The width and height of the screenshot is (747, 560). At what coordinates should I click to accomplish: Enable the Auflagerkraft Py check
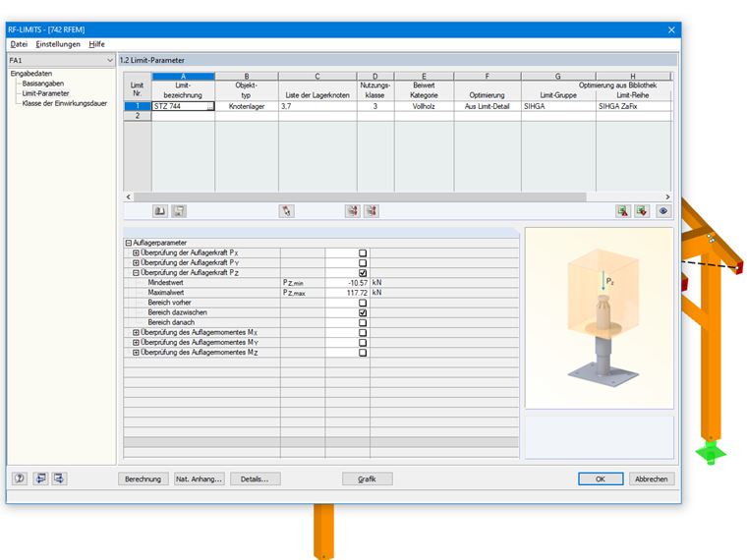(x=363, y=263)
